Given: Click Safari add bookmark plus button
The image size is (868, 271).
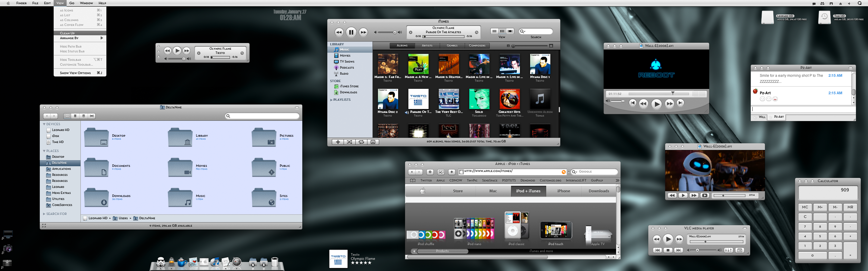Looking at the screenshot, I should (451, 172).
